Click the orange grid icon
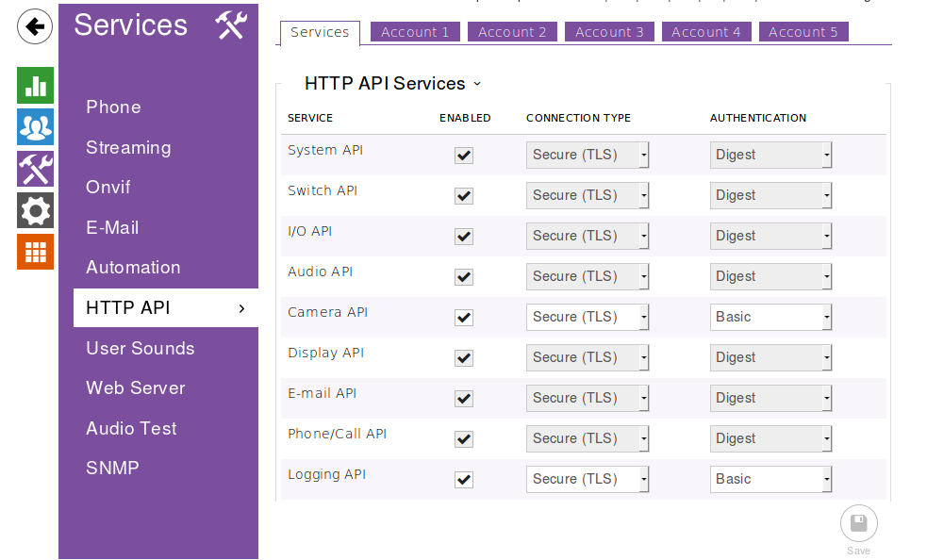 click(35, 252)
